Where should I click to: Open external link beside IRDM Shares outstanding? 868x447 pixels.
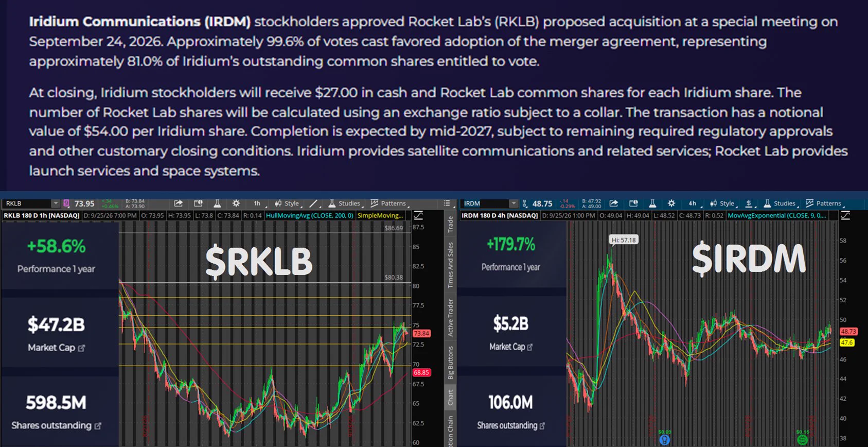point(542,425)
